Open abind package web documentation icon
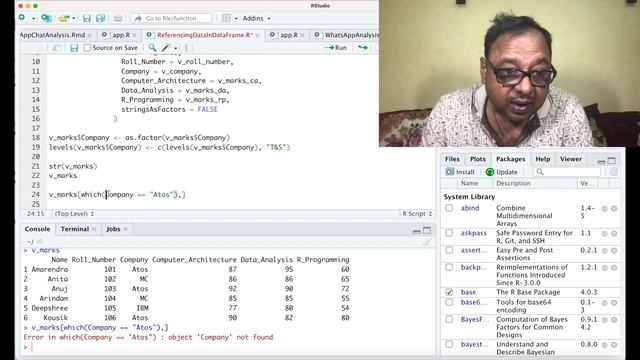Viewport: 640px width, 360px height. coord(604,209)
